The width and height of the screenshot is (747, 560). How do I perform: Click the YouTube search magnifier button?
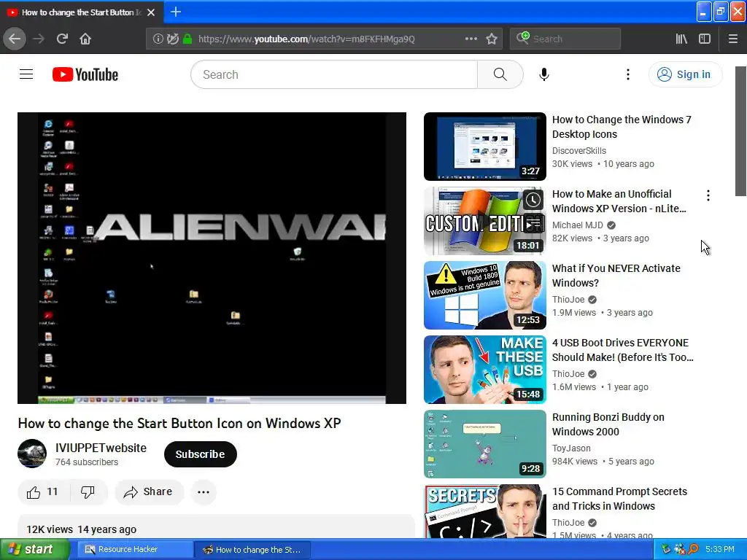pos(500,74)
